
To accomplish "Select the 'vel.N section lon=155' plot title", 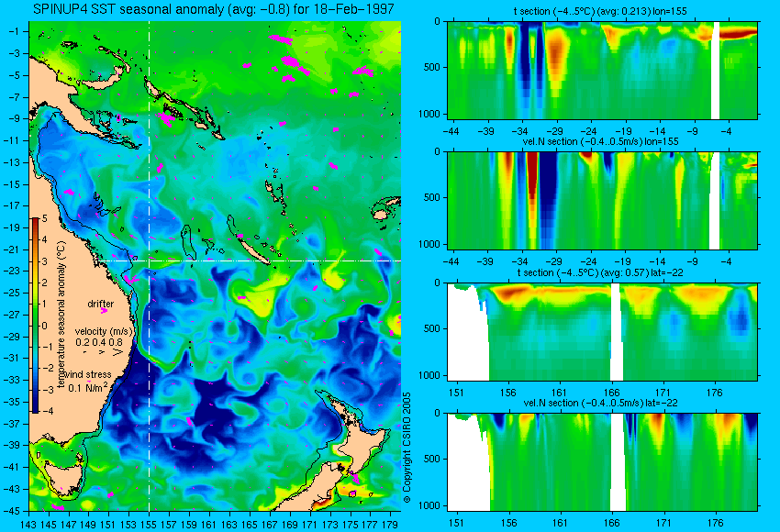I will (600, 141).
